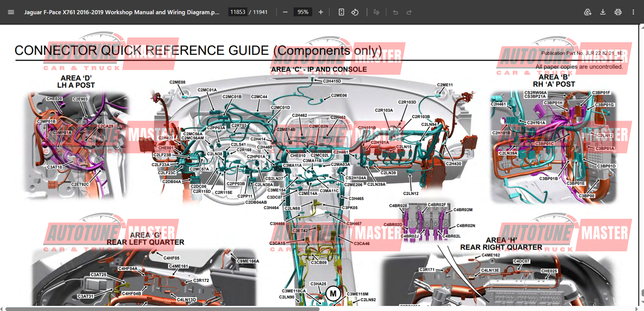Viewport: 644px width, 311px height.
Task: Click the redo arrow in toolbar
Action: pos(409,12)
